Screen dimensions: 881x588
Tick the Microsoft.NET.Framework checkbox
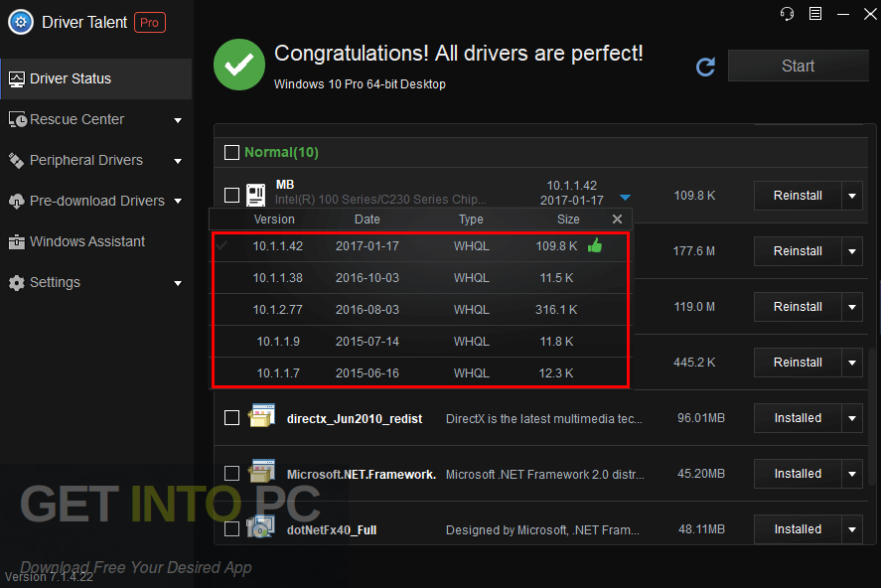(231, 474)
